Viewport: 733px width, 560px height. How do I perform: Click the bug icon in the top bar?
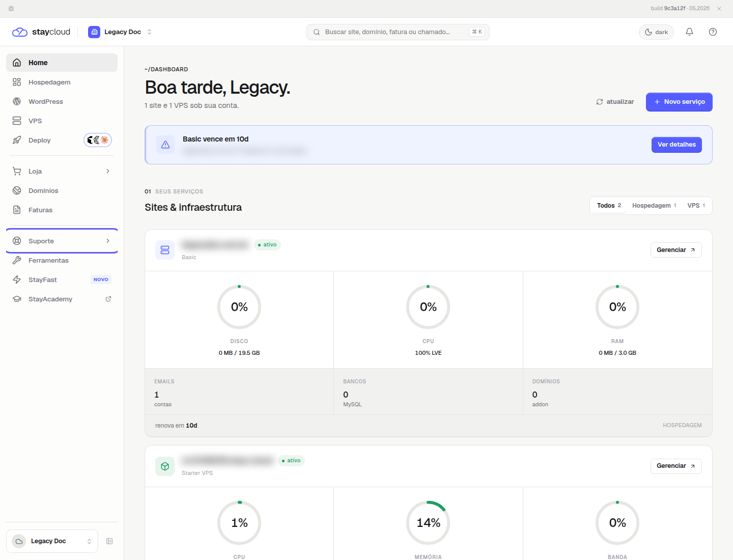tap(11, 9)
